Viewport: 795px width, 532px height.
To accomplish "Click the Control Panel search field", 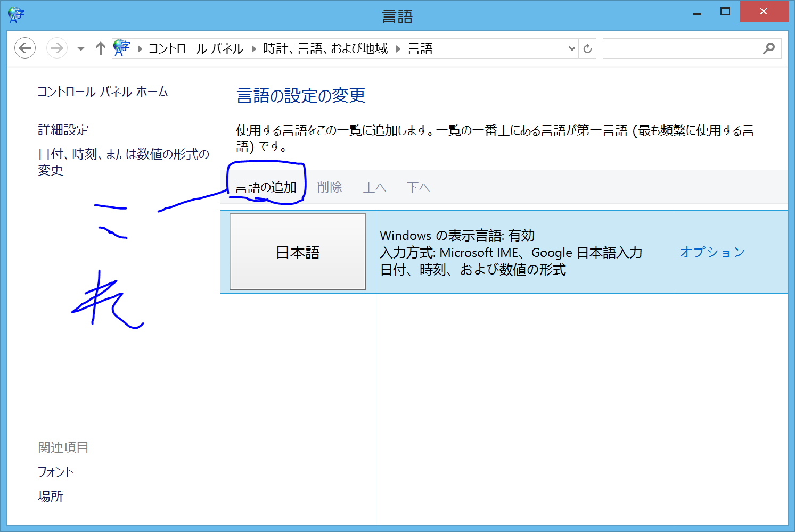I will coord(692,48).
